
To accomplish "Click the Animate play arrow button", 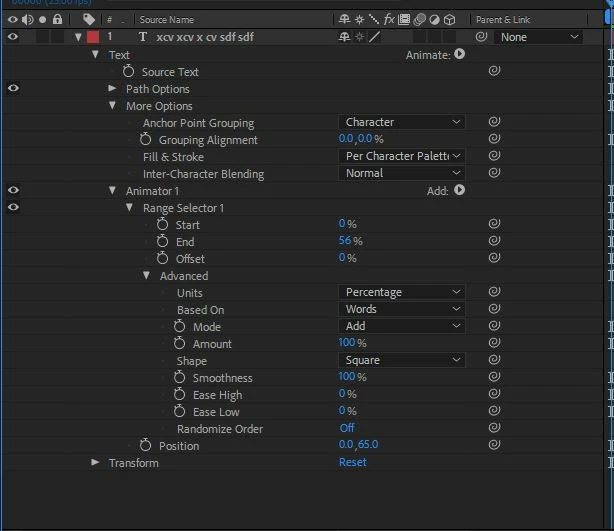I will [459, 54].
